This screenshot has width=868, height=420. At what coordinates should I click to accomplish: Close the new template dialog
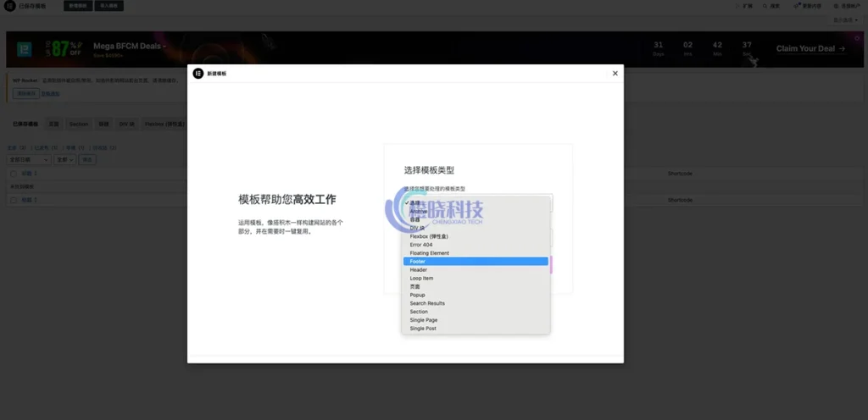(x=615, y=74)
